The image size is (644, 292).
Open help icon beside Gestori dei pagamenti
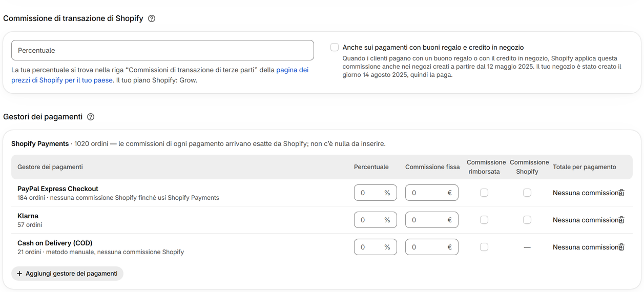pyautogui.click(x=91, y=117)
